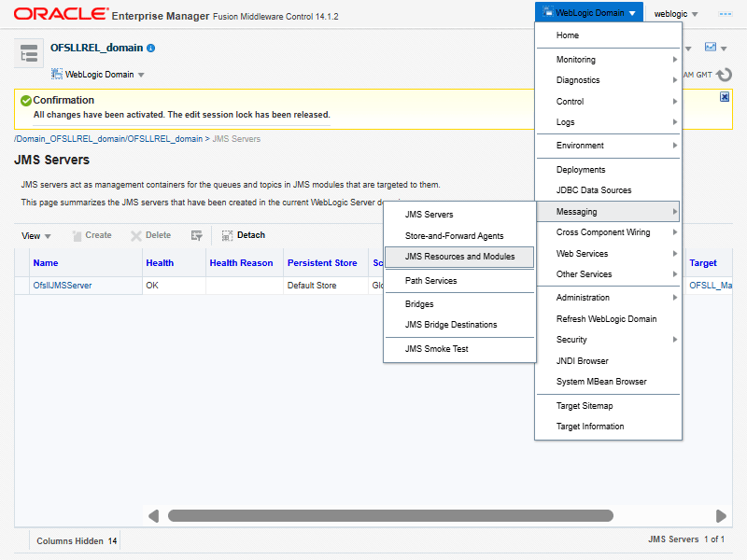
Task: Open the OFSLL_Ma target link
Action: coord(711,286)
